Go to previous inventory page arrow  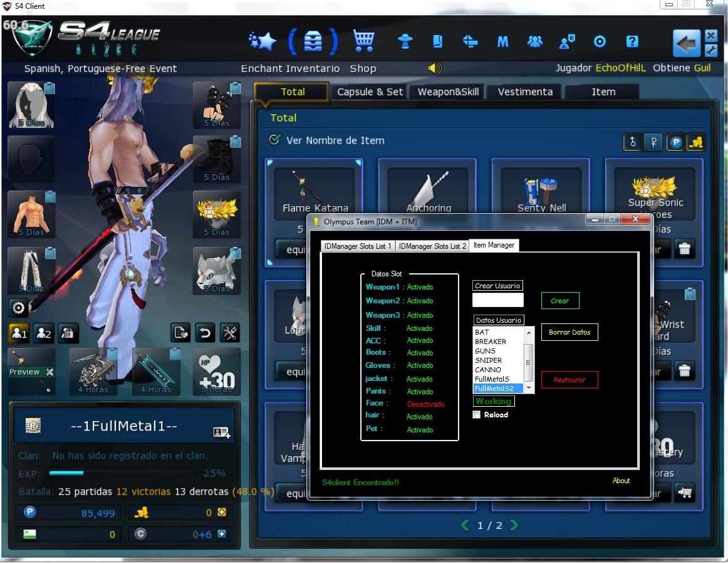point(464,525)
